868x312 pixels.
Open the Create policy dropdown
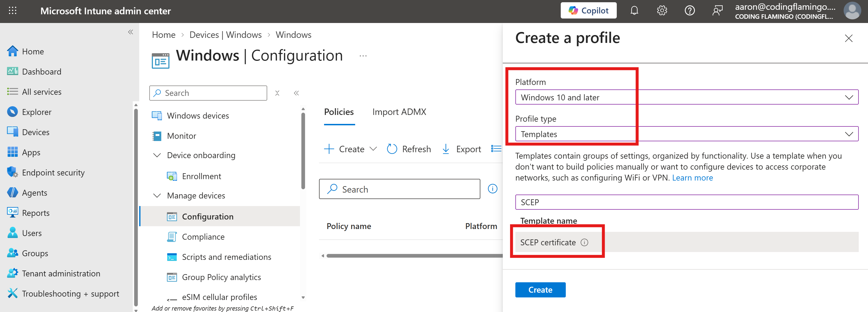[350, 149]
